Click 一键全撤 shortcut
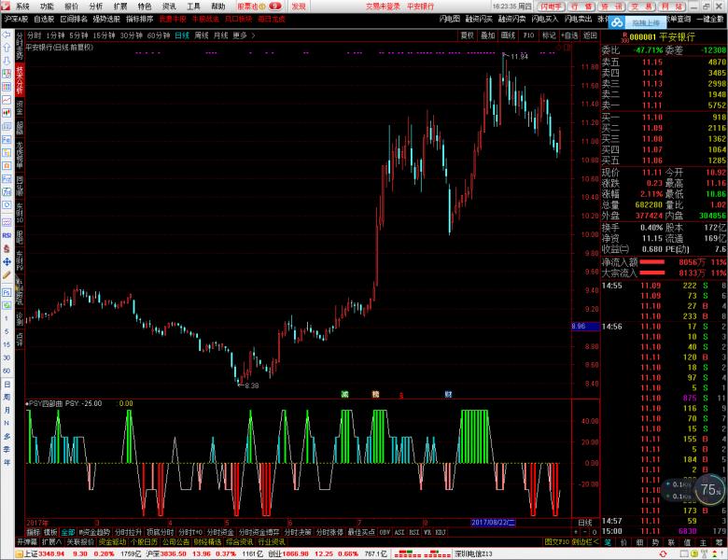 (x=710, y=19)
